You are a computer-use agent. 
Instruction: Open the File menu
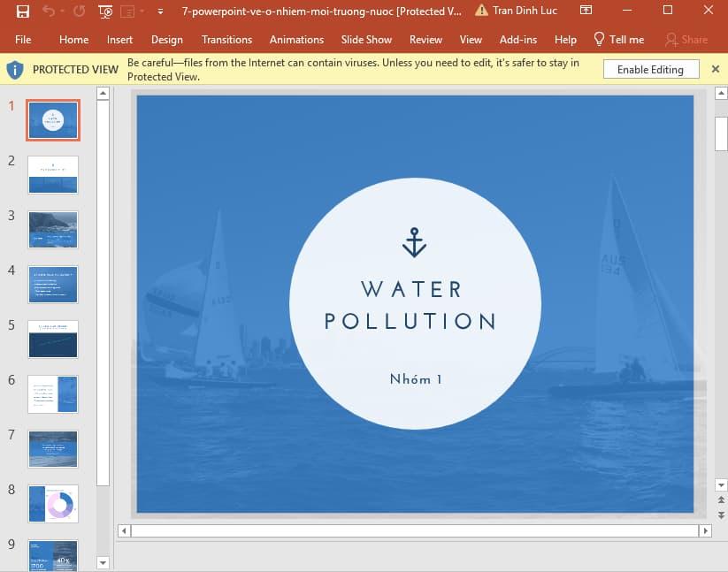click(23, 39)
